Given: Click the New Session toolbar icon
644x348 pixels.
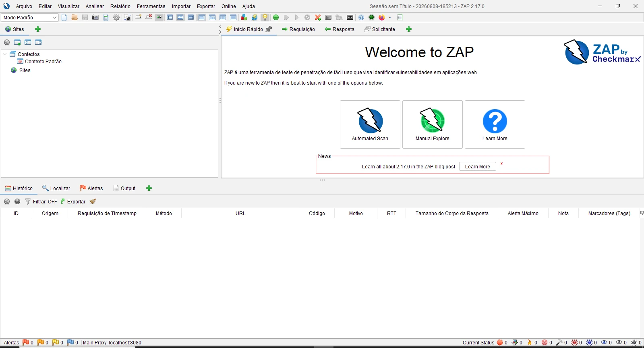Looking at the screenshot, I should (64, 17).
